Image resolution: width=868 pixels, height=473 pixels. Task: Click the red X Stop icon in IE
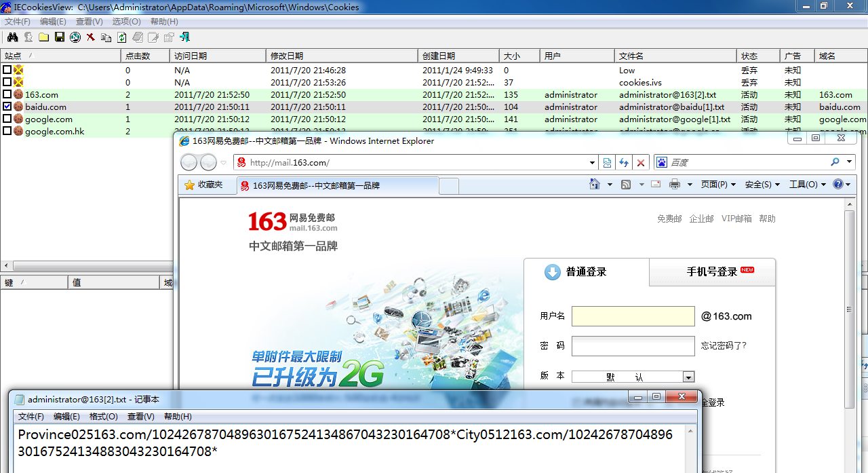point(640,163)
